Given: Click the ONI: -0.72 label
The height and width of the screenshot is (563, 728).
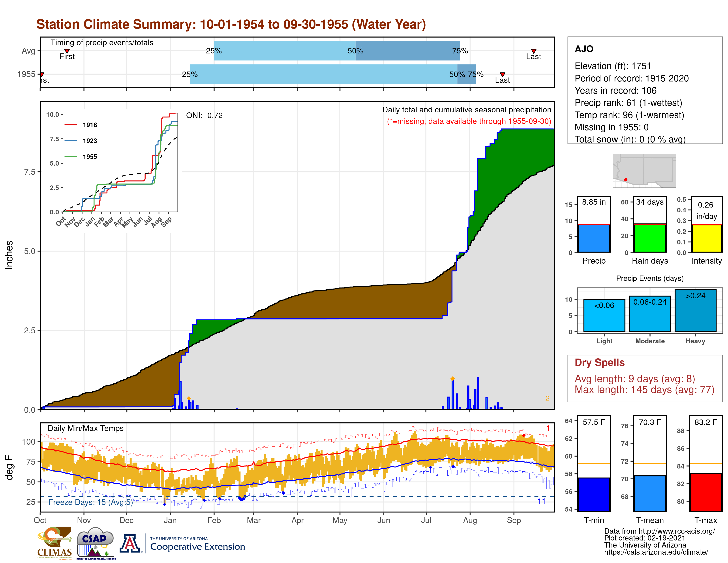Looking at the screenshot, I should tap(204, 115).
